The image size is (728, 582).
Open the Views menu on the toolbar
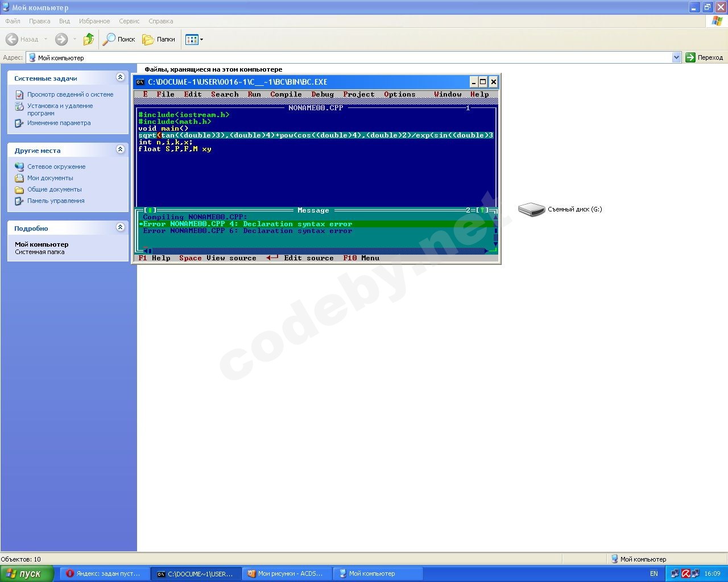pyautogui.click(x=194, y=39)
